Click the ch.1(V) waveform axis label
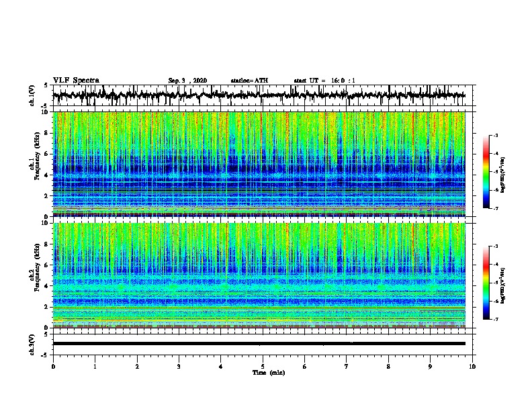Screen dimensions: 532x411 [32, 95]
